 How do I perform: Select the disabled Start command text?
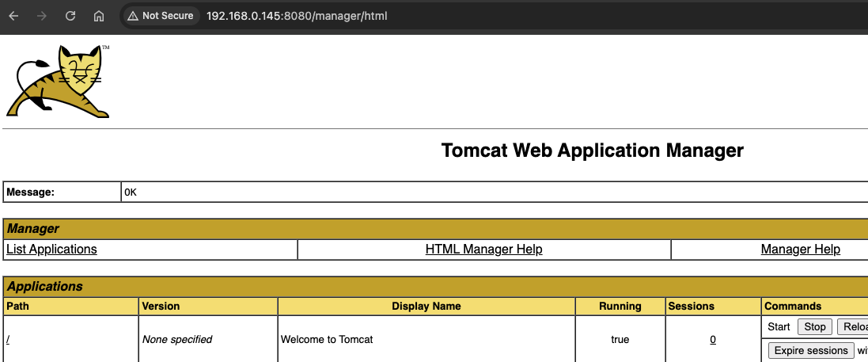click(x=779, y=326)
